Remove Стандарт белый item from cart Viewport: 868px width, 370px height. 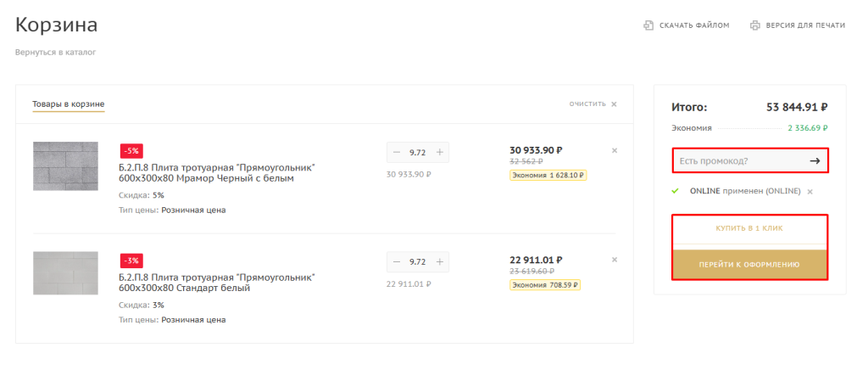point(615,260)
